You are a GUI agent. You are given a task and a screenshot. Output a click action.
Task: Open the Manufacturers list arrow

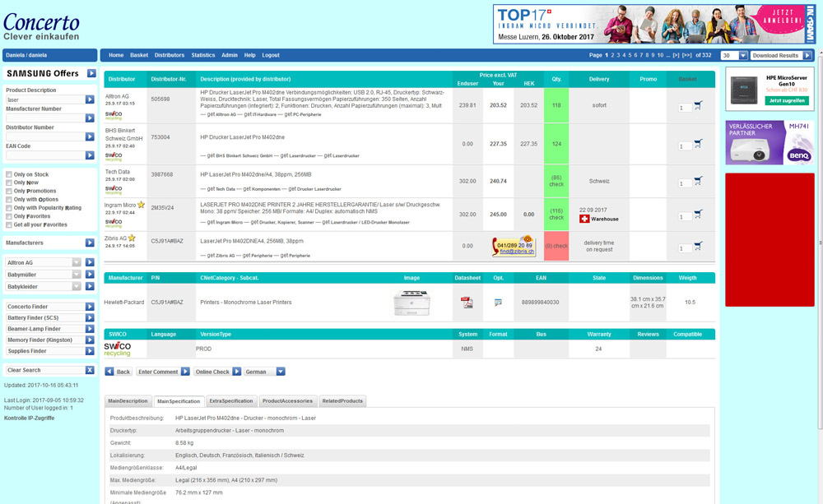[x=90, y=243]
